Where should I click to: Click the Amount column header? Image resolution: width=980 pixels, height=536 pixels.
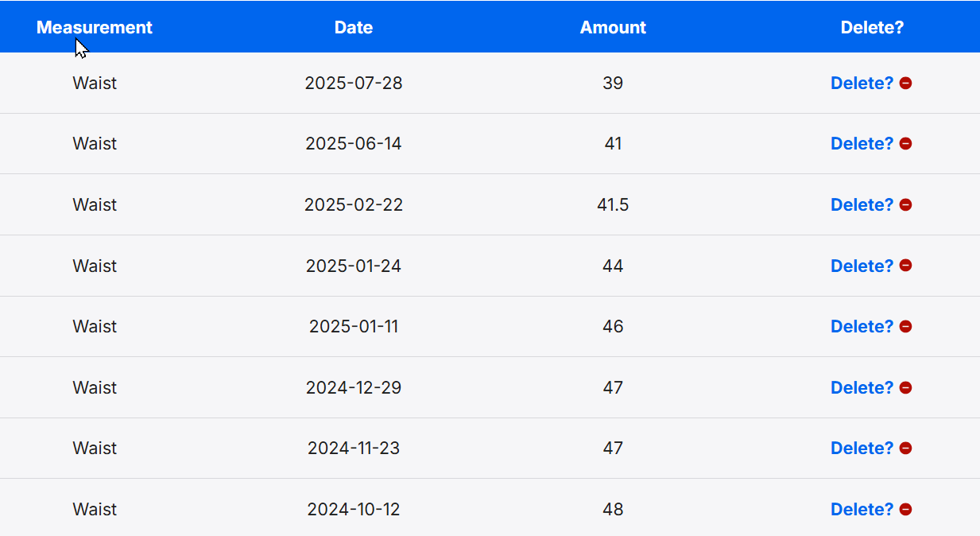tap(613, 27)
